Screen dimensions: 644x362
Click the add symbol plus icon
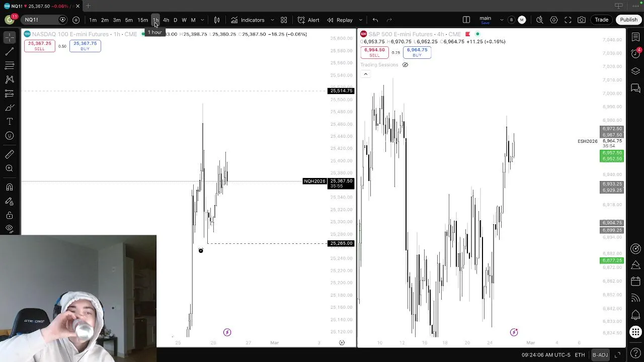[x=76, y=20]
